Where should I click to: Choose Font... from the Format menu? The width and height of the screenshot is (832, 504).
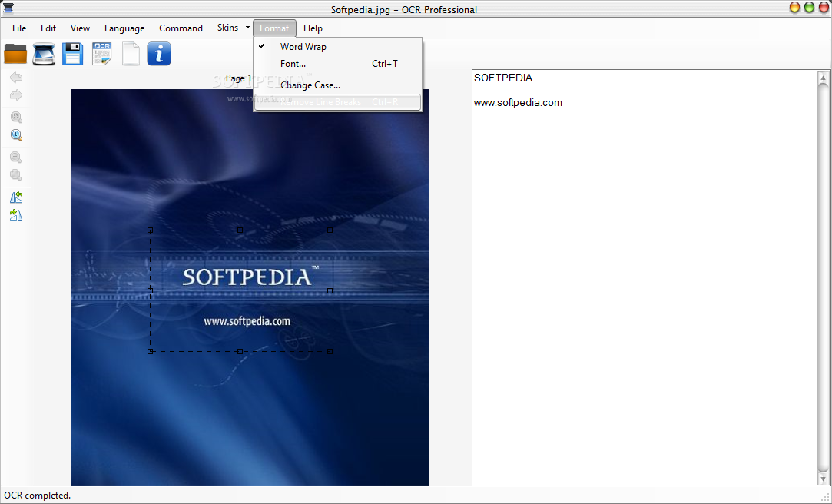(x=337, y=64)
